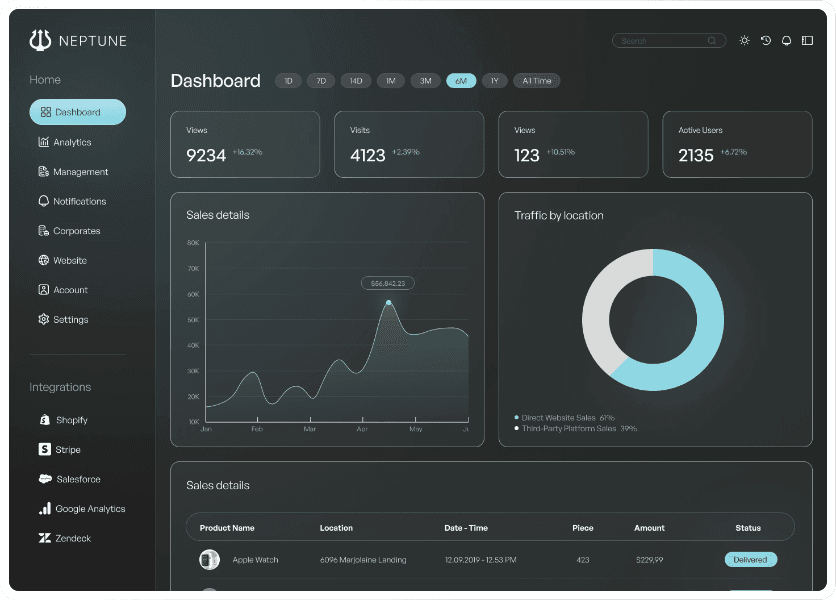Select the 14D time range

(x=356, y=81)
